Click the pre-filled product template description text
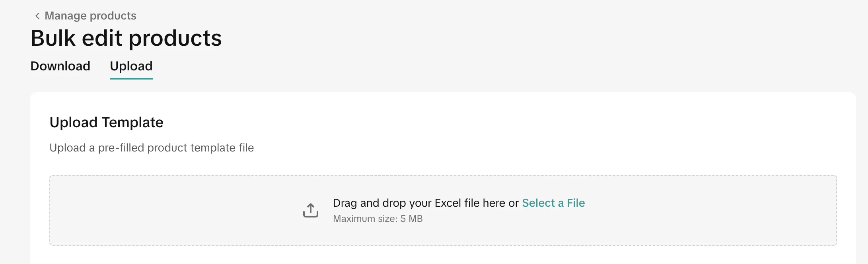The height and width of the screenshot is (264, 868). [x=152, y=148]
